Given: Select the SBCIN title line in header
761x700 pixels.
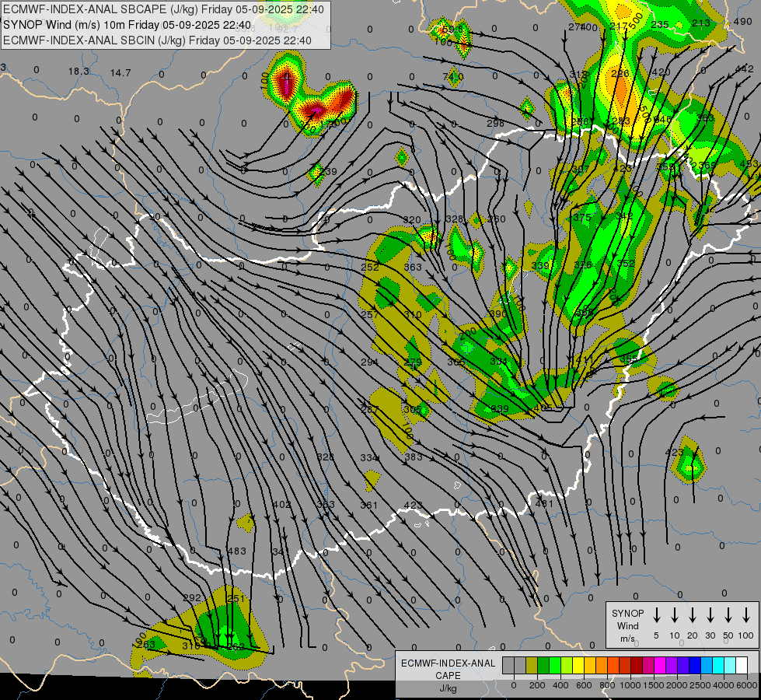Looking at the screenshot, I should click(157, 40).
